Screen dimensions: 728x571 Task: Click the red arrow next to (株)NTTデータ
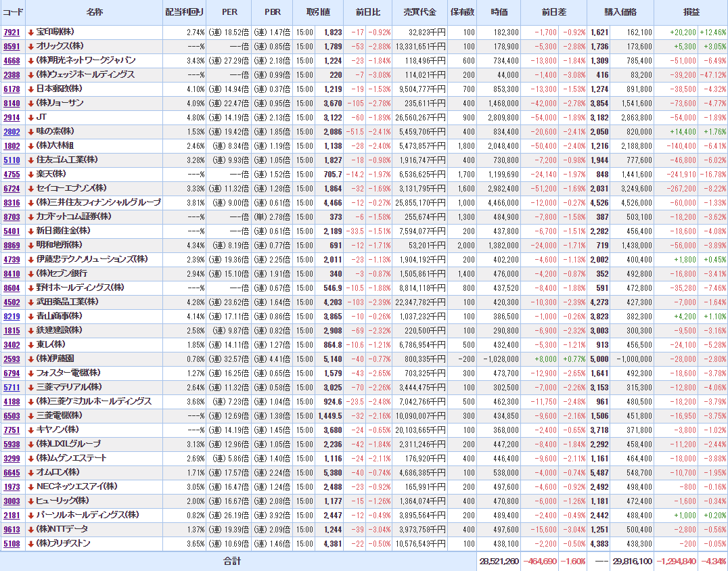31,529
